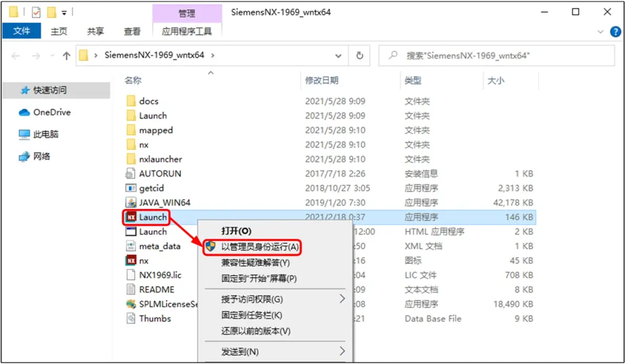Expand the address bar history dropdown
625x364 pixels.
(x=338, y=56)
